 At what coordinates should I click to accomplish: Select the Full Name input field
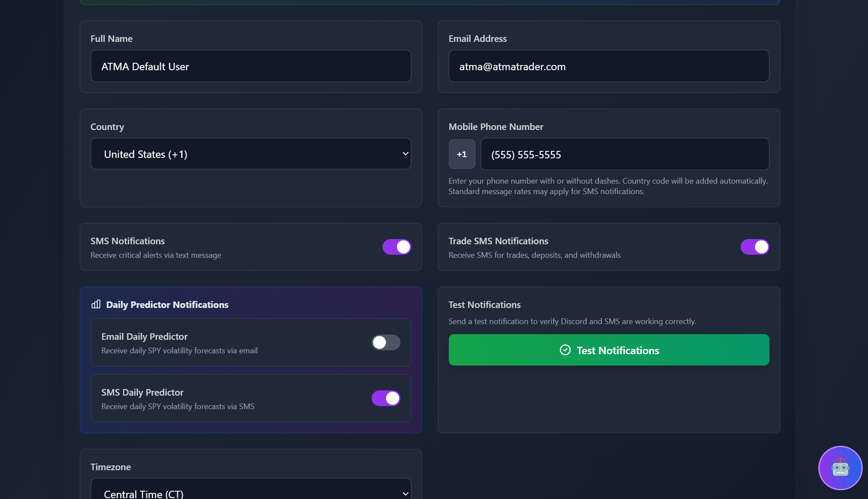pos(250,66)
